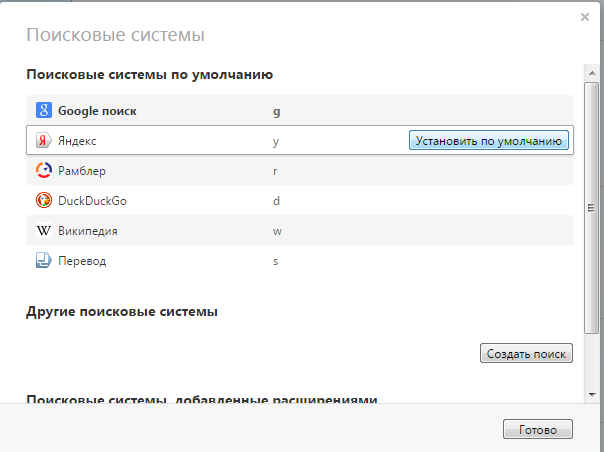Screen dimensions: 604x452
Task: Click keyword 'g' of Google поиск
Action: [x=276, y=111]
